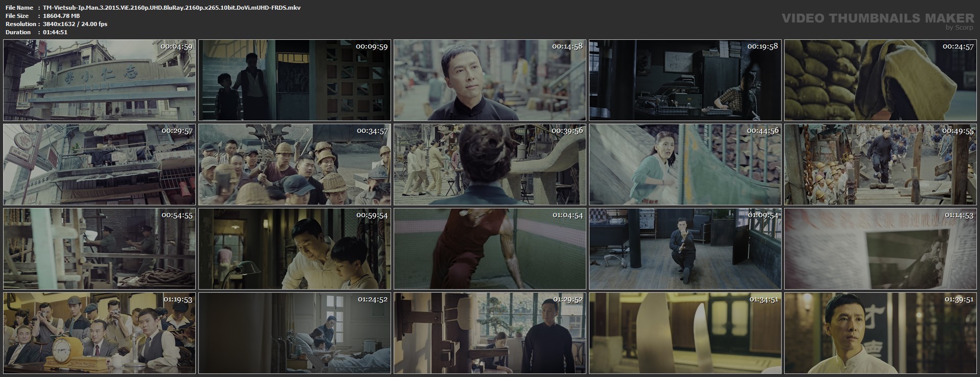
Task: Select the 01:24:52 hospital room frame
Action: point(294,333)
